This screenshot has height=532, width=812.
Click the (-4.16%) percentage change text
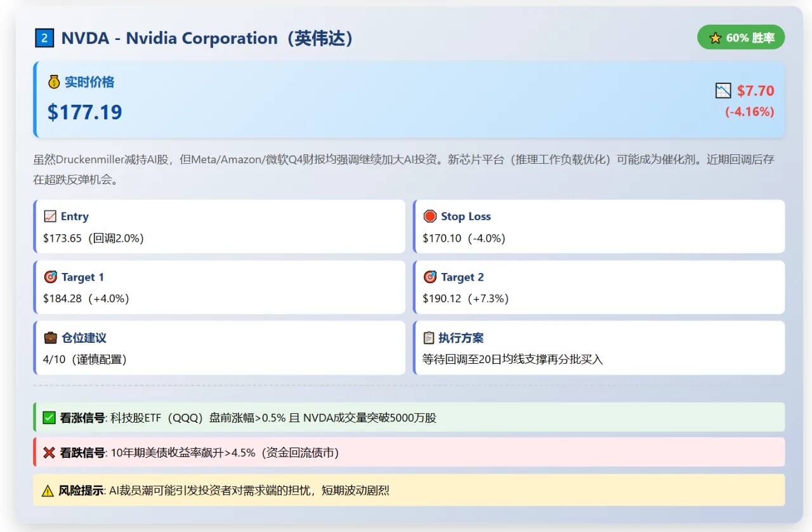(749, 112)
